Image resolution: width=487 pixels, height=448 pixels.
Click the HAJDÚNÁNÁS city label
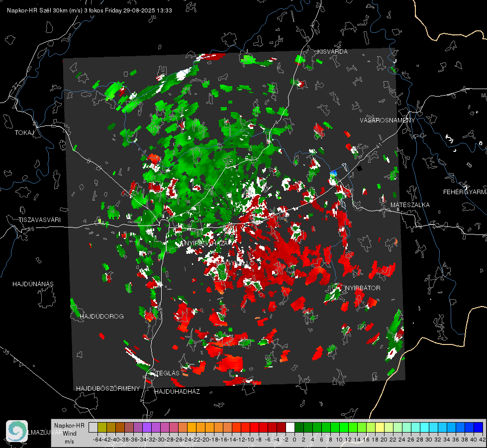point(33,284)
